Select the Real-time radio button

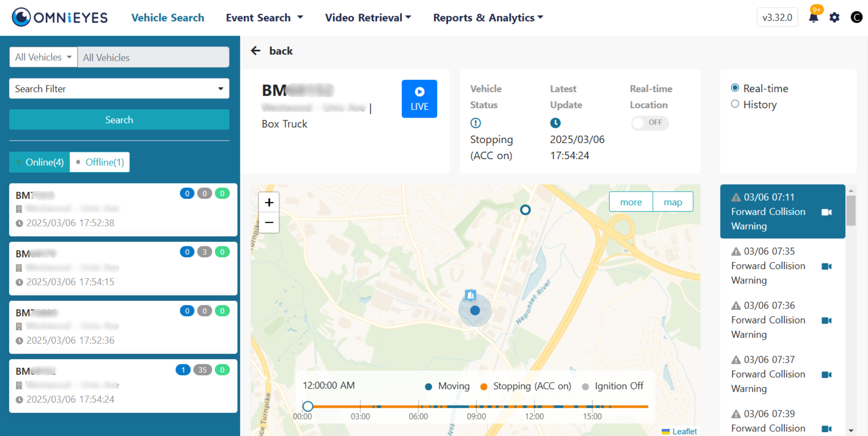point(735,88)
